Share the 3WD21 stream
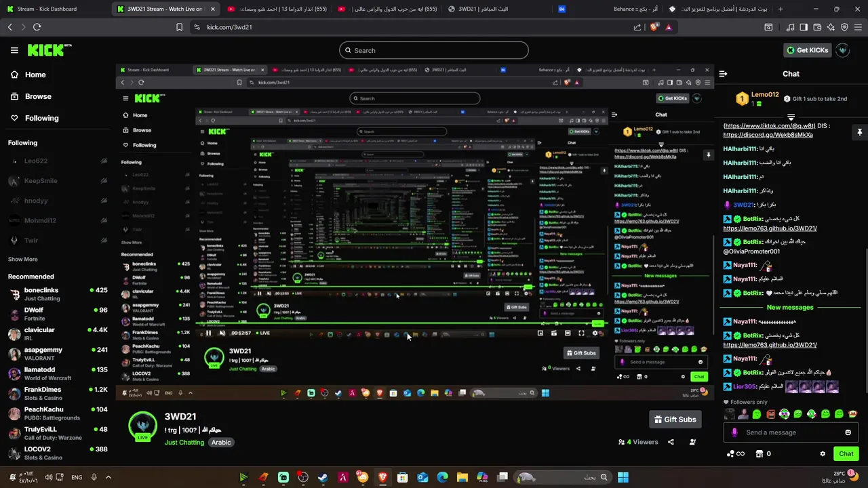Image resolution: width=868 pixels, height=488 pixels. click(671, 442)
